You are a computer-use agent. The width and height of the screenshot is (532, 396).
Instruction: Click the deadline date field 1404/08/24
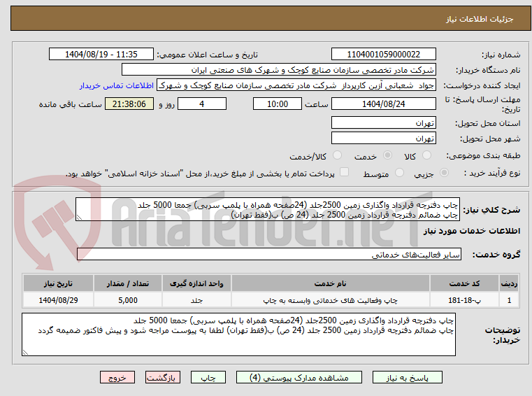(x=383, y=104)
